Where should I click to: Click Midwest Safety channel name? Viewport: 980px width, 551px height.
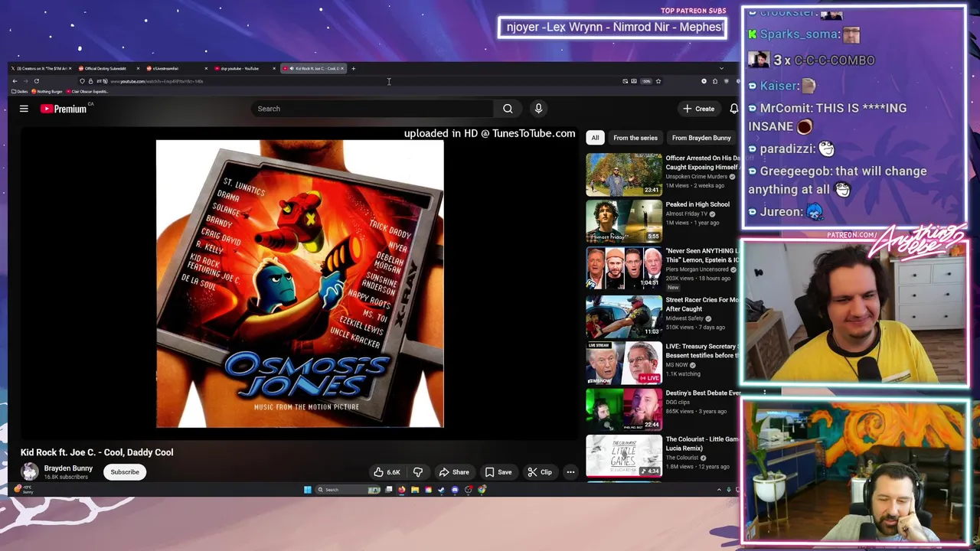click(x=685, y=318)
